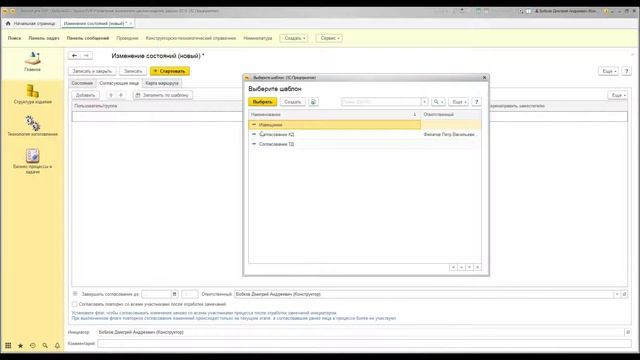Viewport: 640px width, 360px height.
Task: Open help question mark on main form
Action: click(627, 71)
